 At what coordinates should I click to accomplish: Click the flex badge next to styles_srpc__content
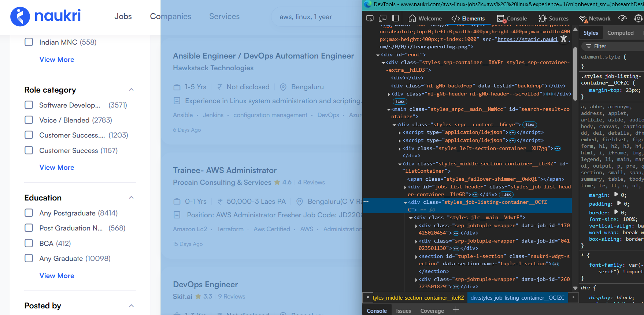pos(530,124)
